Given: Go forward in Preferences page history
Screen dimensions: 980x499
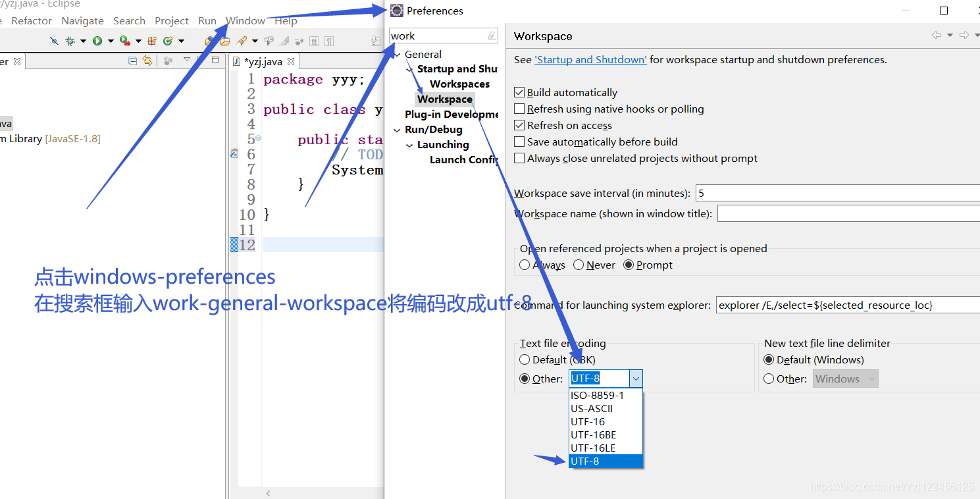Looking at the screenshot, I should 964,36.
